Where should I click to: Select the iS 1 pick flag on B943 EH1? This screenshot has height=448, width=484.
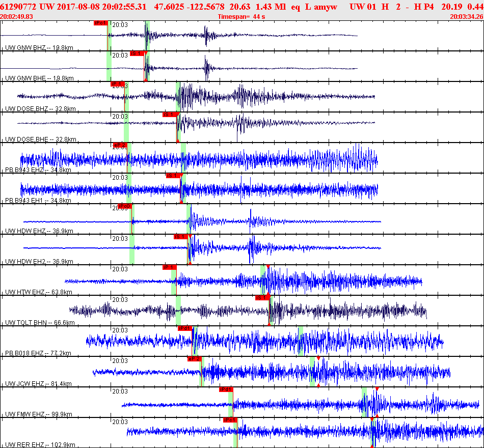tap(173, 176)
